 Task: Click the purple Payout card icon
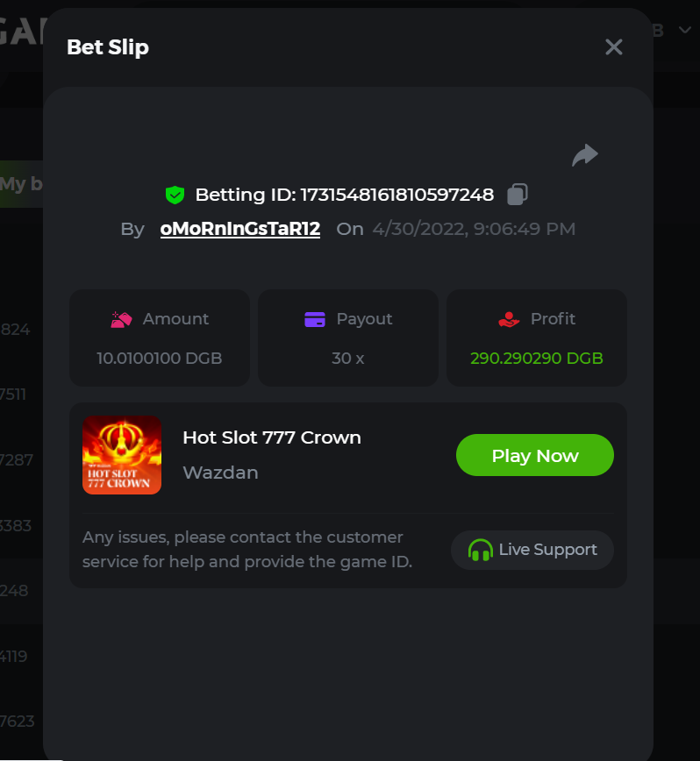pyautogui.click(x=315, y=319)
